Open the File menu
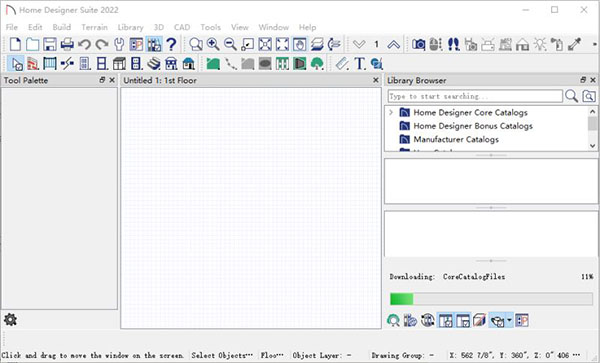This screenshot has height=363, width=600. click(x=12, y=27)
